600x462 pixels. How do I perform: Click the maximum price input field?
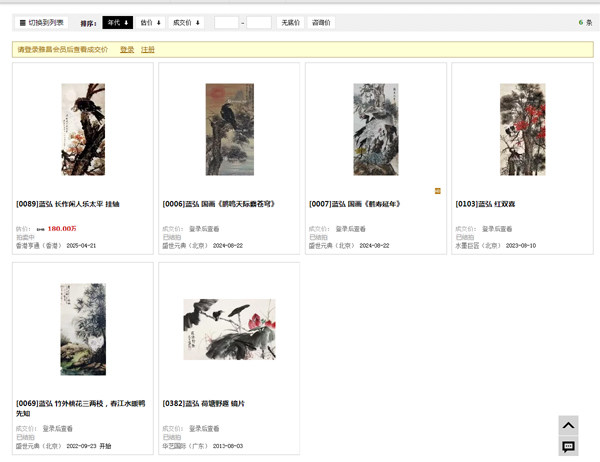(259, 23)
